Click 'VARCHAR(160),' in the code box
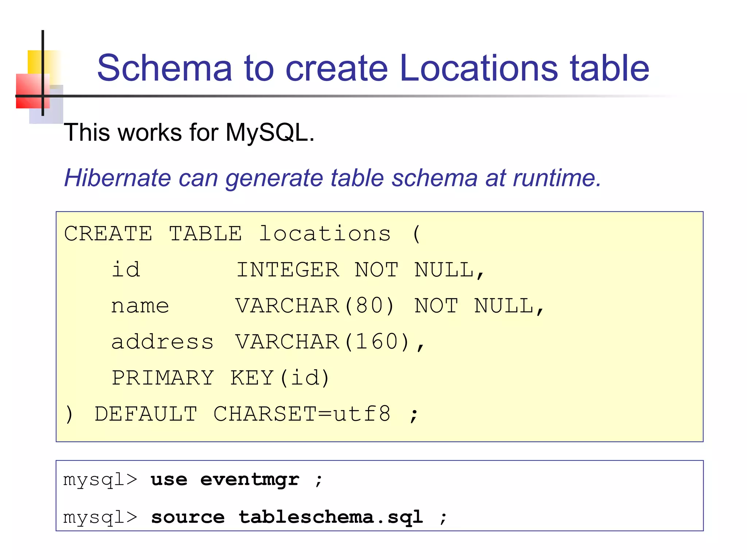 click(x=330, y=342)
